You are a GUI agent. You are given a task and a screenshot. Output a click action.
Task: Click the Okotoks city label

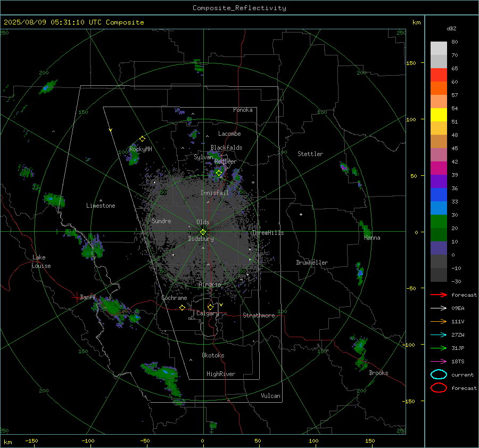[x=213, y=355]
